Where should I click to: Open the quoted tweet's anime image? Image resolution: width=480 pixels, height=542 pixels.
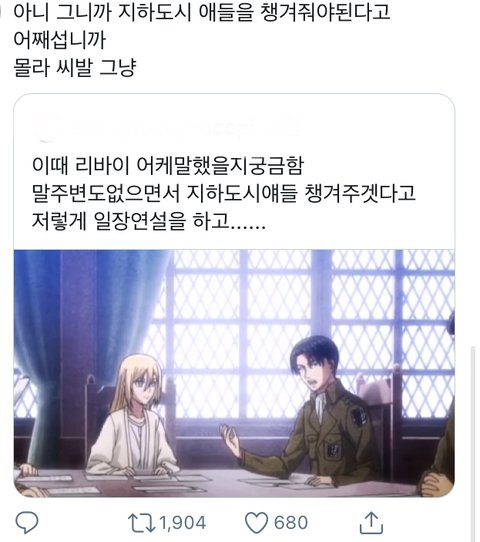pyautogui.click(x=234, y=373)
